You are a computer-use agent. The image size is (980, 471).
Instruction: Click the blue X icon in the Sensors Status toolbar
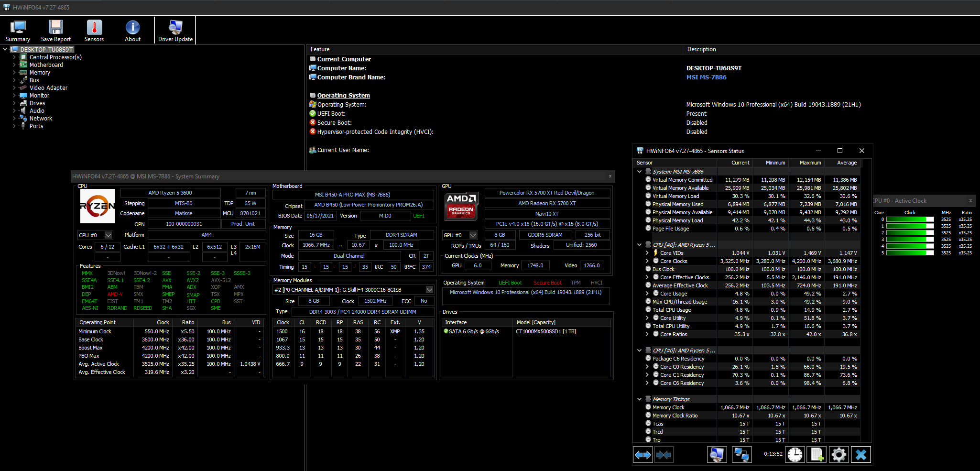861,455
